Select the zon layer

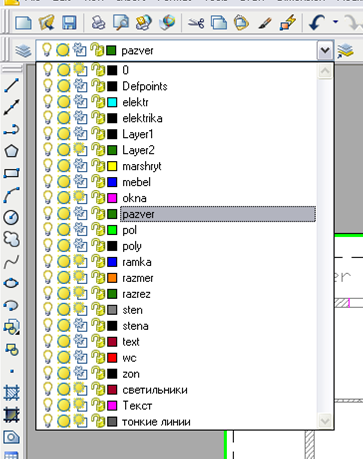tap(131, 374)
